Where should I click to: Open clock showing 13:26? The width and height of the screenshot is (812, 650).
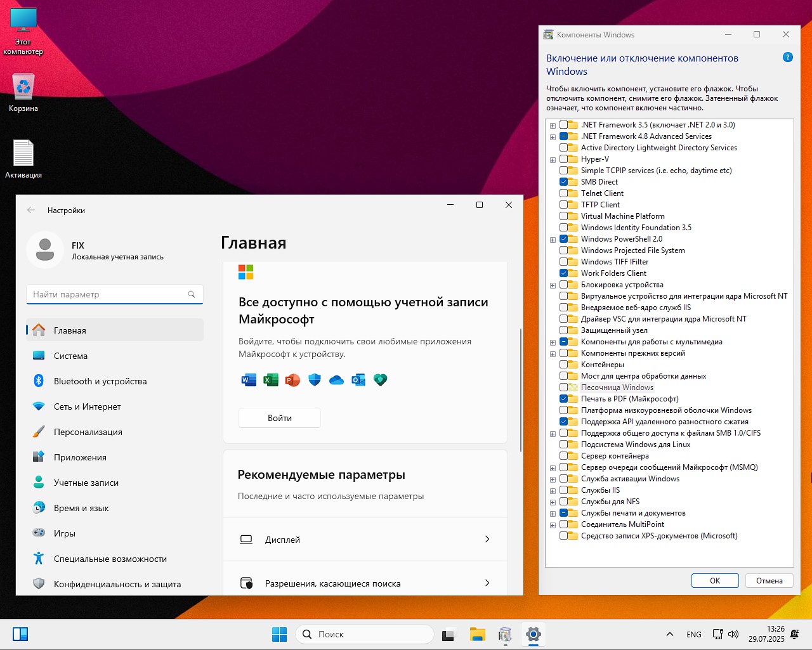click(766, 634)
